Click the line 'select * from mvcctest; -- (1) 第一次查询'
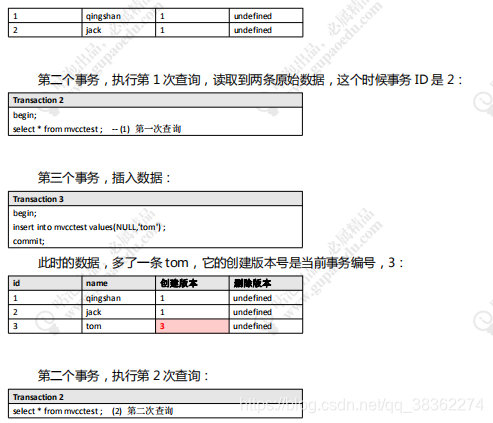The width and height of the screenshot is (493, 423). click(97, 129)
